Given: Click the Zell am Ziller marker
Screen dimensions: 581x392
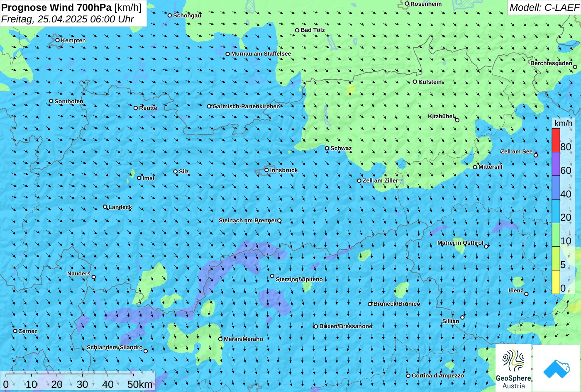Looking at the screenshot, I should pos(359,180).
